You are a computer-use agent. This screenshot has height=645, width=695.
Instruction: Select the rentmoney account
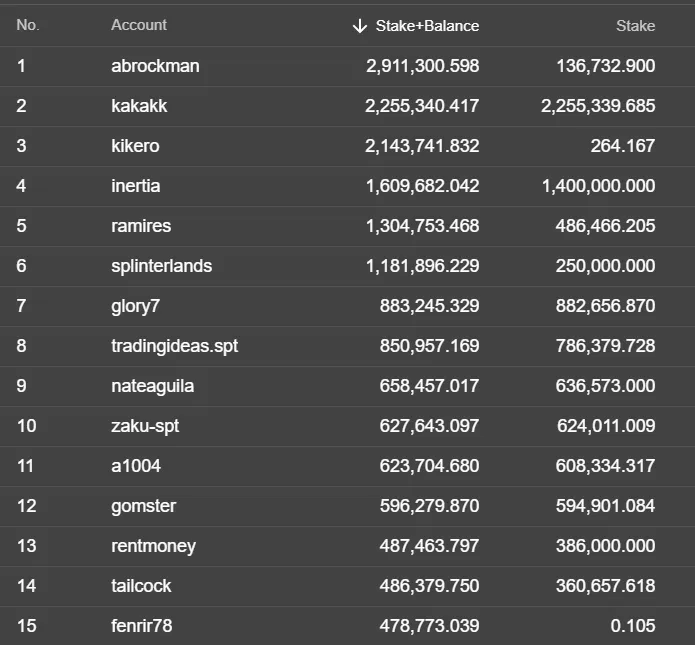pos(153,547)
